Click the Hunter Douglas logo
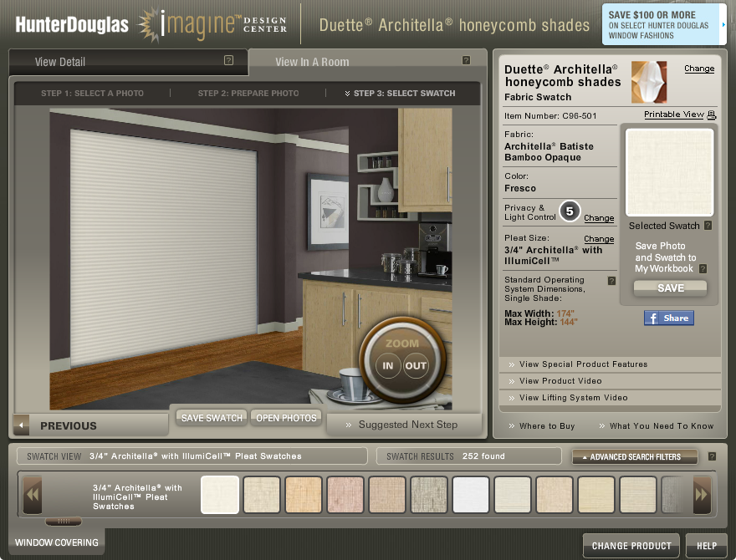This screenshot has width=736, height=560. pyautogui.click(x=72, y=25)
